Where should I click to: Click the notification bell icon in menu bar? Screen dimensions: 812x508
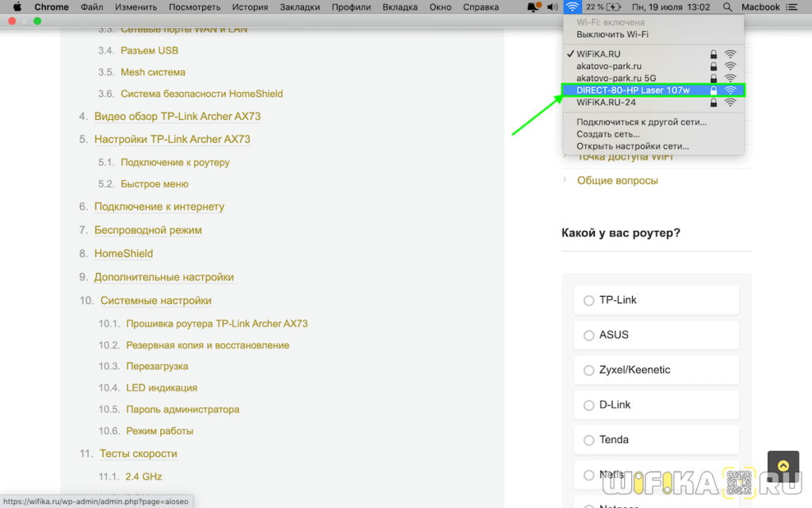(534, 7)
